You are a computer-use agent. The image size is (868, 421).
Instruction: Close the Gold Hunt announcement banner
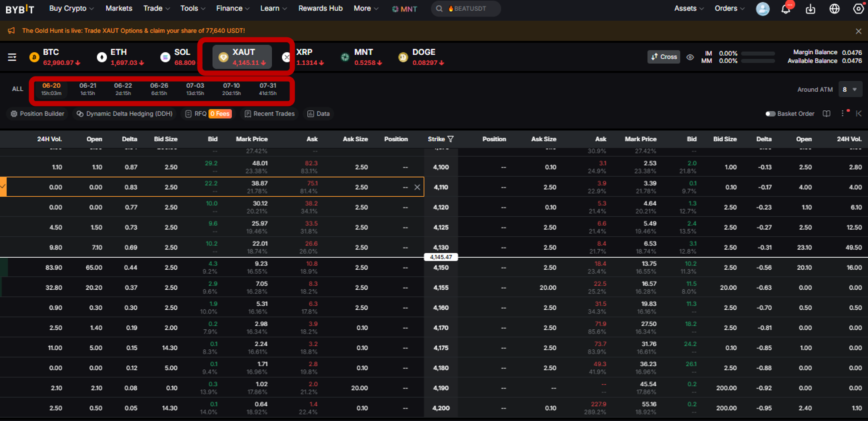[x=858, y=31]
